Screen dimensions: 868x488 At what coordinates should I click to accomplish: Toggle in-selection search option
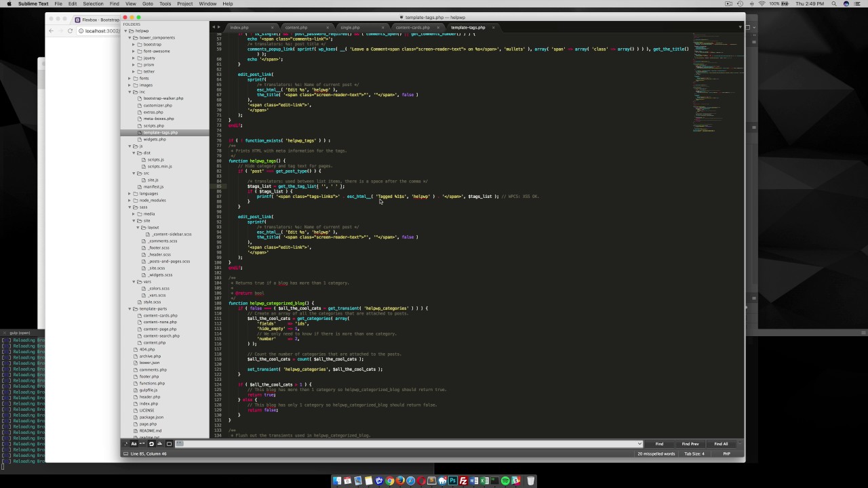(x=160, y=444)
